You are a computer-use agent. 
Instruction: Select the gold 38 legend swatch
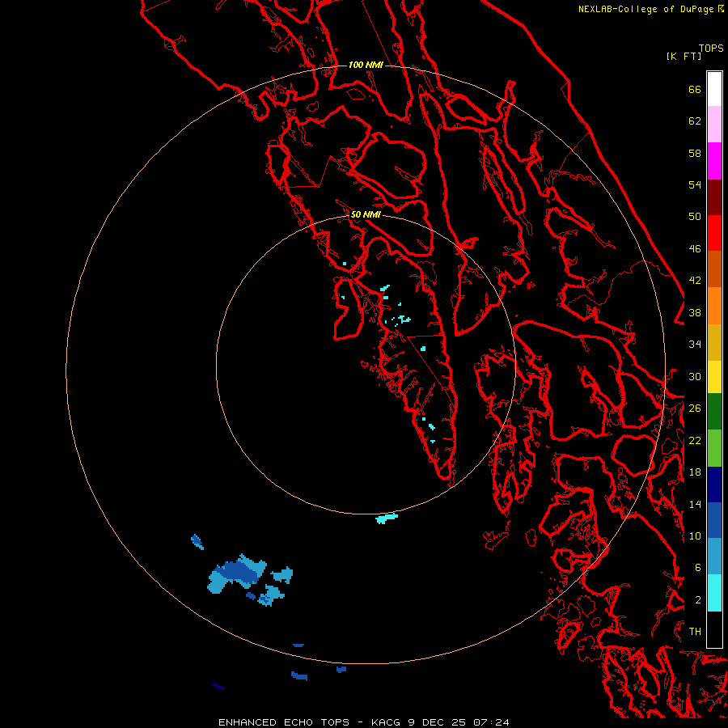[x=714, y=342]
